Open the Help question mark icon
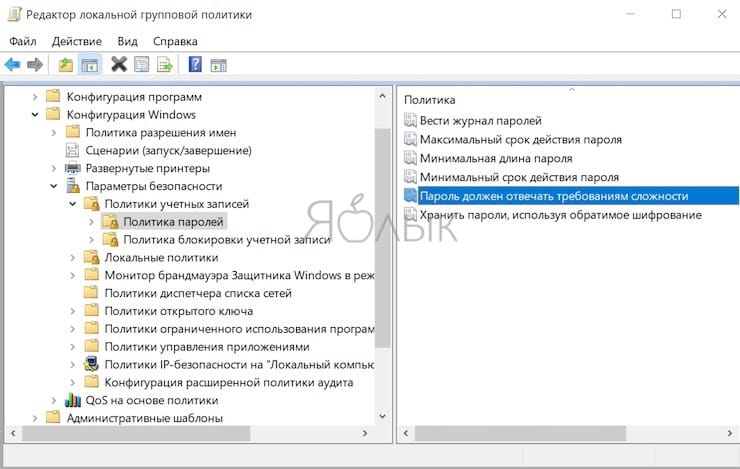 coord(195,64)
